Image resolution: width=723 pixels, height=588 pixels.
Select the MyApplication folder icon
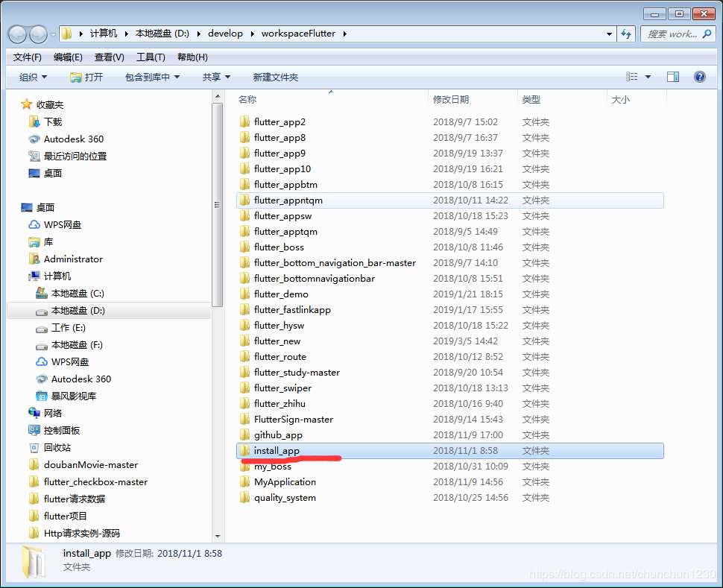(x=244, y=481)
